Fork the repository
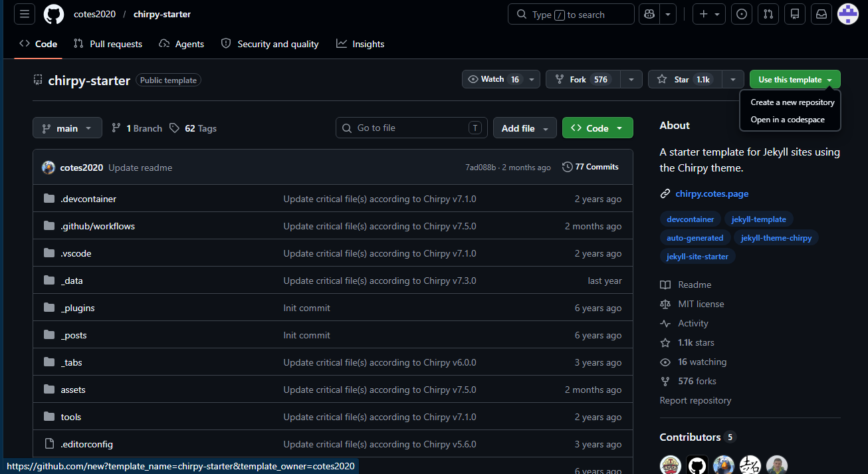This screenshot has width=868, height=474. coord(583,79)
